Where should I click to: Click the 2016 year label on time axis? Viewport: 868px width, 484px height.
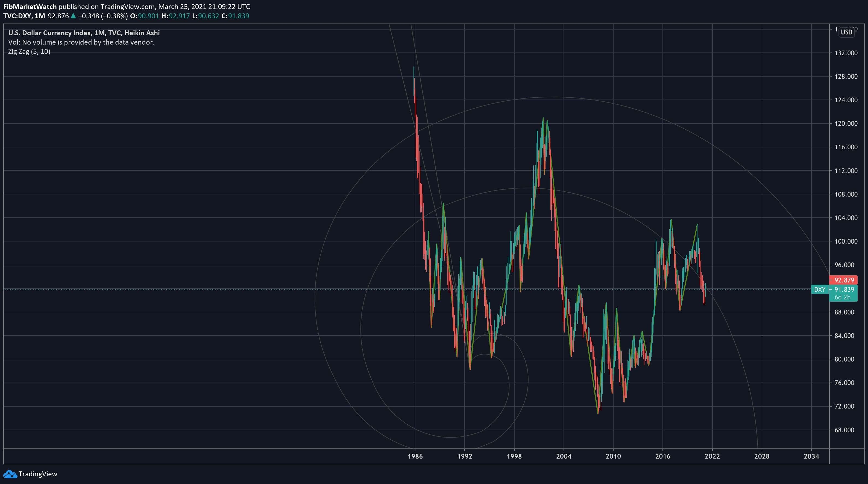pyautogui.click(x=663, y=456)
